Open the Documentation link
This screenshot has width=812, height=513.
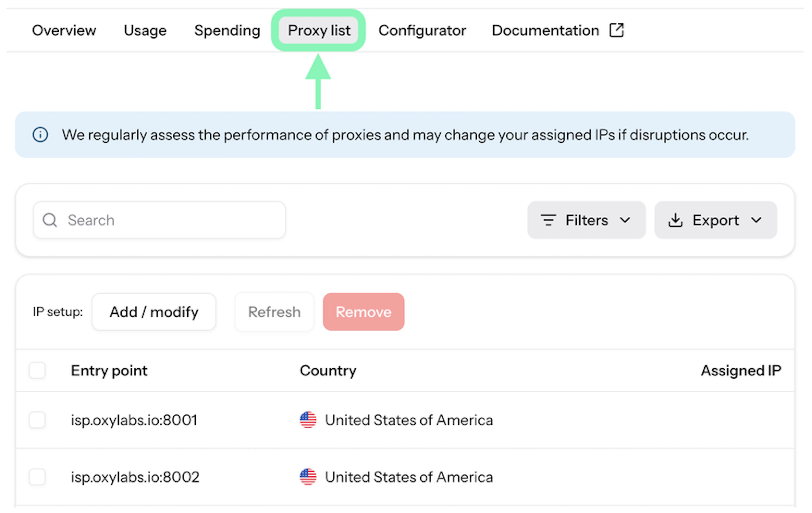pos(546,30)
